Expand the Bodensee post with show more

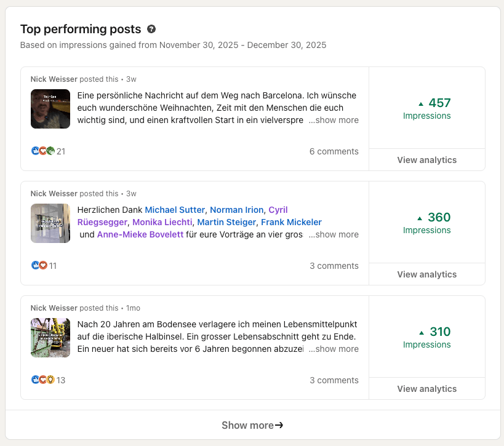[334, 349]
